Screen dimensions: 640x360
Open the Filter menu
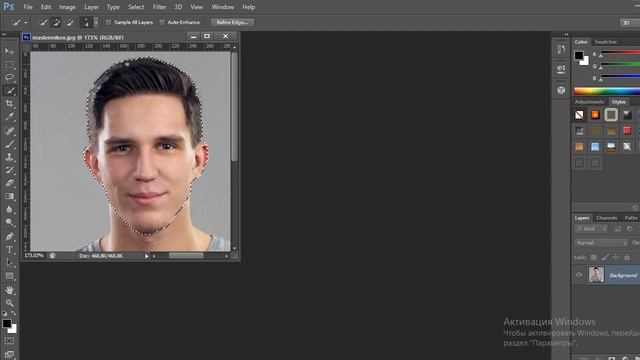[159, 7]
